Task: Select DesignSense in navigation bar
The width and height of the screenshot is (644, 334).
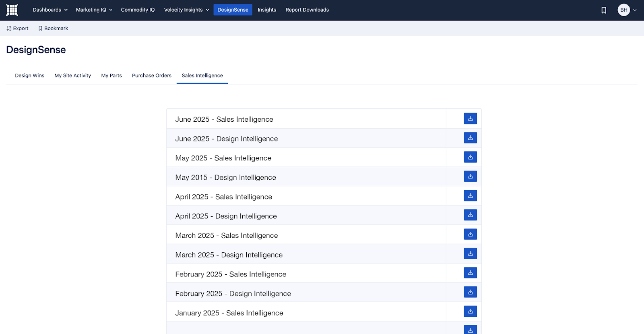Action: click(x=233, y=10)
